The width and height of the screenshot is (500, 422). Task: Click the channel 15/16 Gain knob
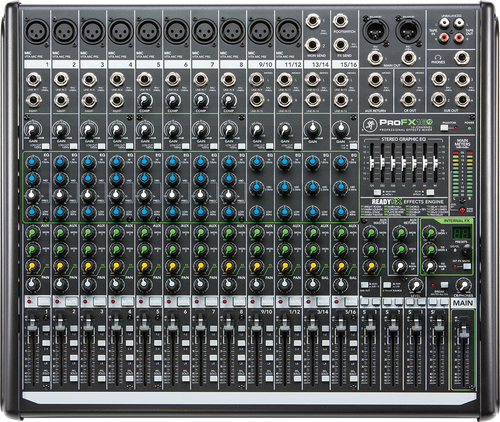(340, 129)
